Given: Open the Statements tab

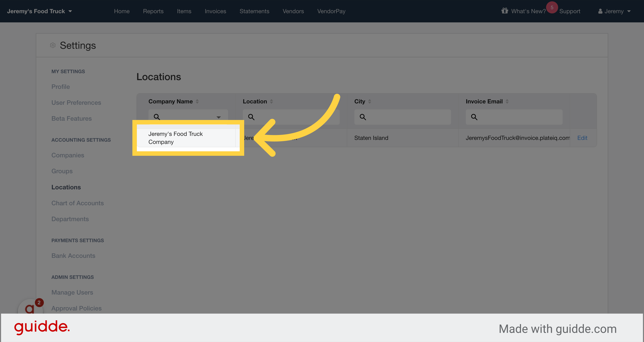Looking at the screenshot, I should coord(254,11).
